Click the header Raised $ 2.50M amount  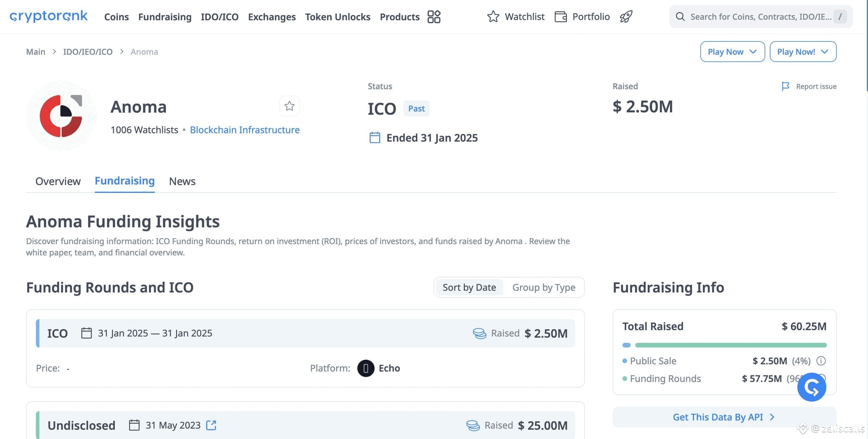tap(643, 106)
